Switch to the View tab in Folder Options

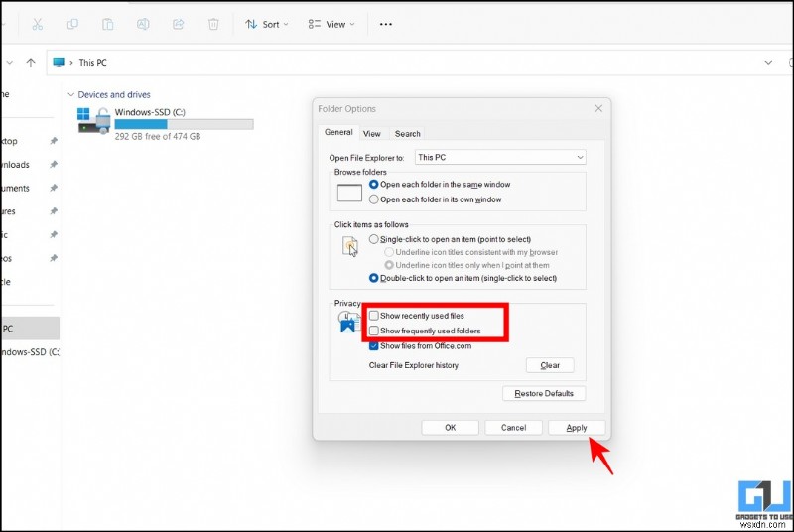tap(371, 134)
